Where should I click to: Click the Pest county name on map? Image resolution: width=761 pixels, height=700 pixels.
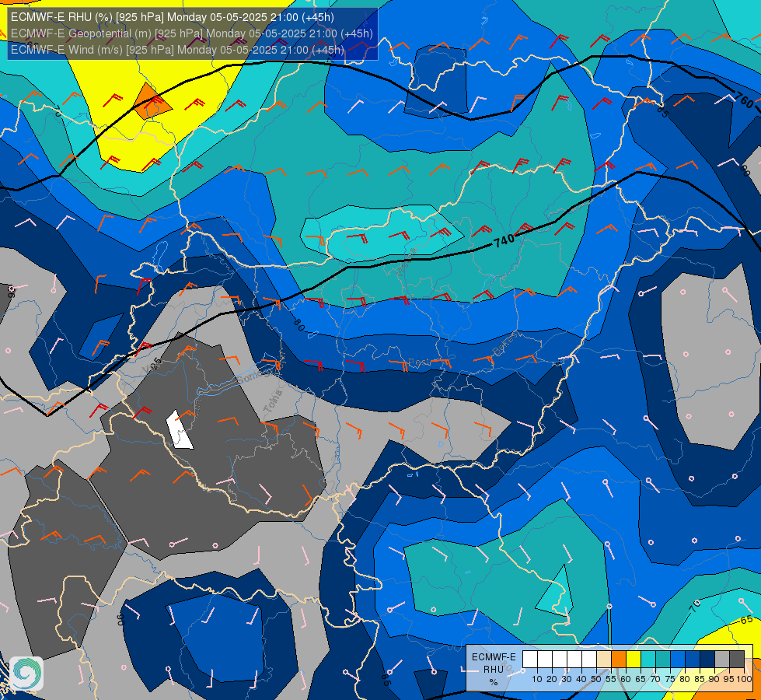click(x=419, y=362)
